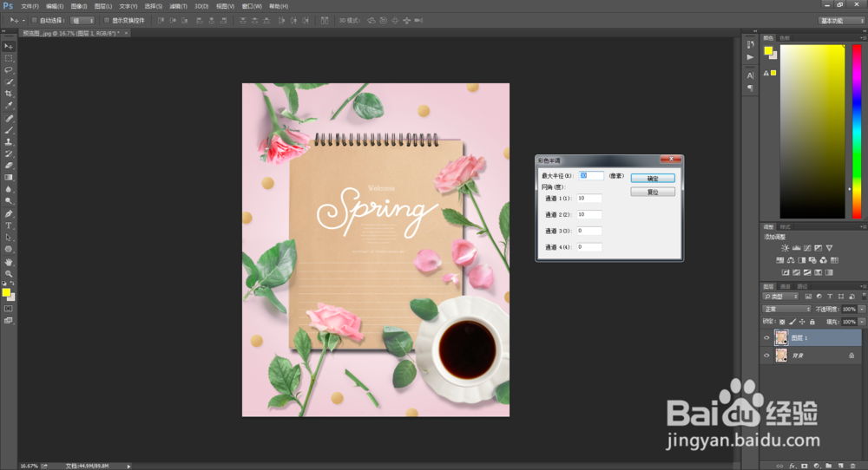The height and width of the screenshot is (470, 868).
Task: Create new group folder icon
Action: click(x=829, y=467)
